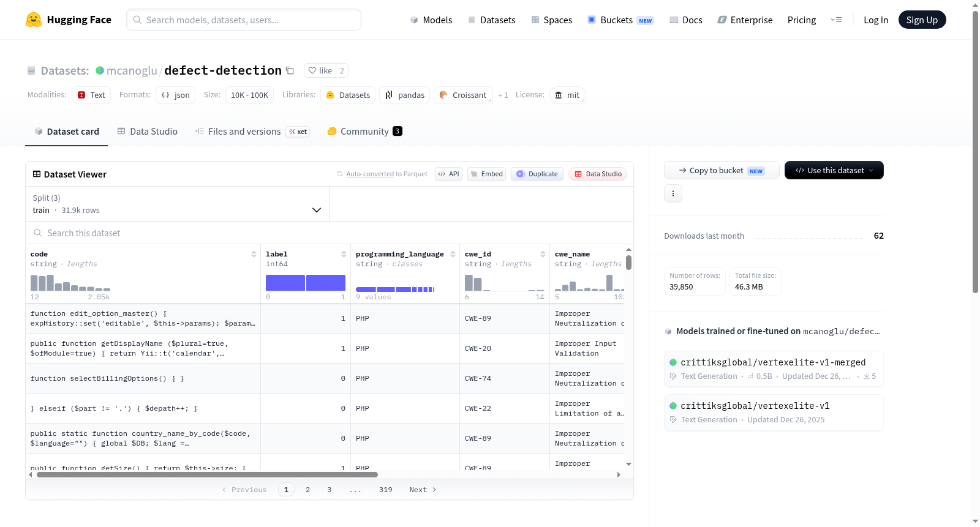Click Log In
The height and width of the screenshot is (527, 980).
click(x=876, y=20)
